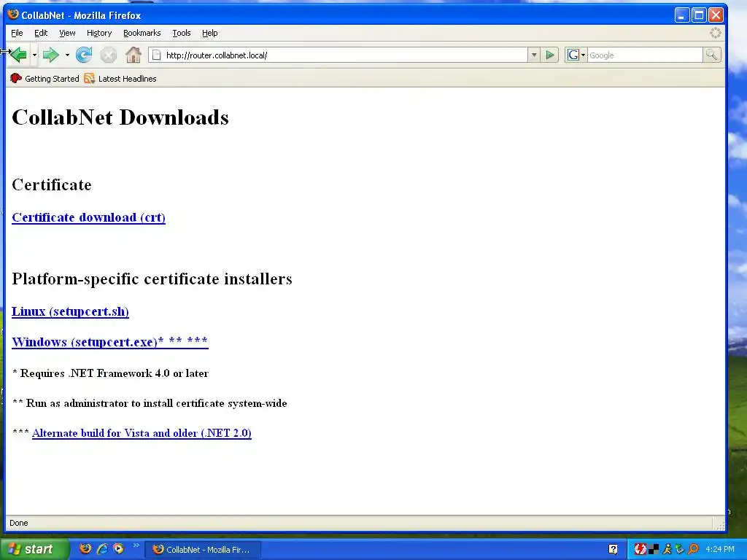Click the green Back arrow button
This screenshot has height=560, width=747.
click(x=18, y=55)
